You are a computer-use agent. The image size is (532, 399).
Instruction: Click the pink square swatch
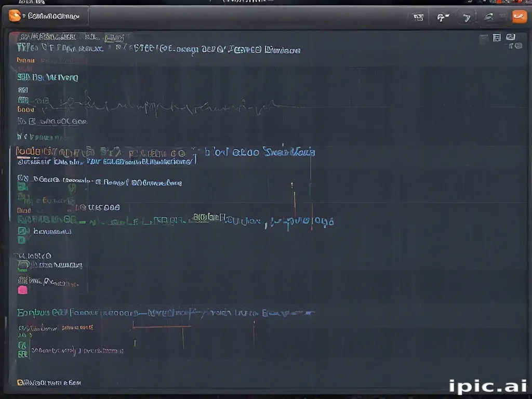pos(23,290)
